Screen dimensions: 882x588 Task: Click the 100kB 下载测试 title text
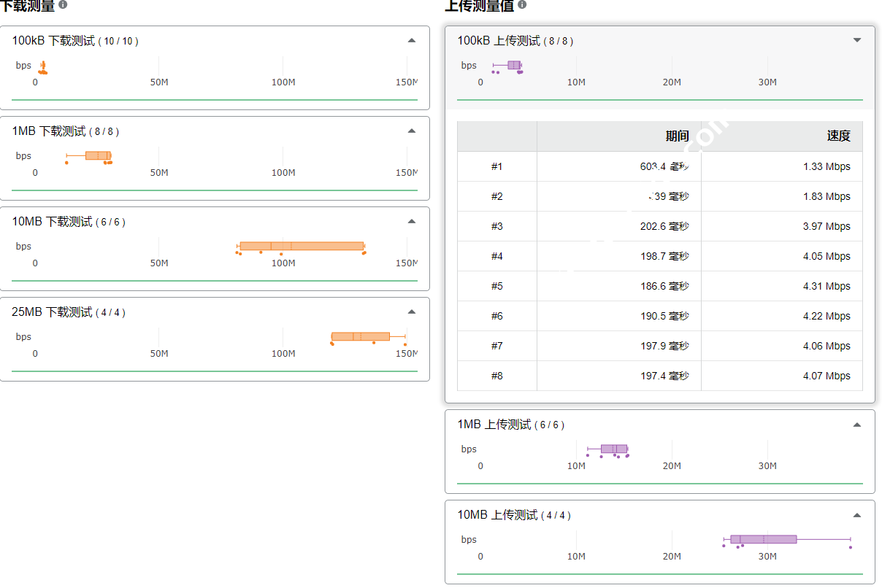point(53,41)
